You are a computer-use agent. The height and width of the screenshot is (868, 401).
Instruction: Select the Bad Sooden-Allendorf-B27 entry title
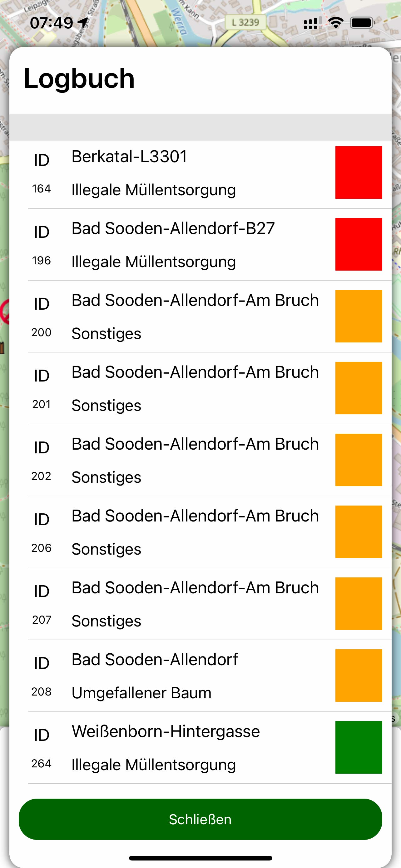click(173, 228)
